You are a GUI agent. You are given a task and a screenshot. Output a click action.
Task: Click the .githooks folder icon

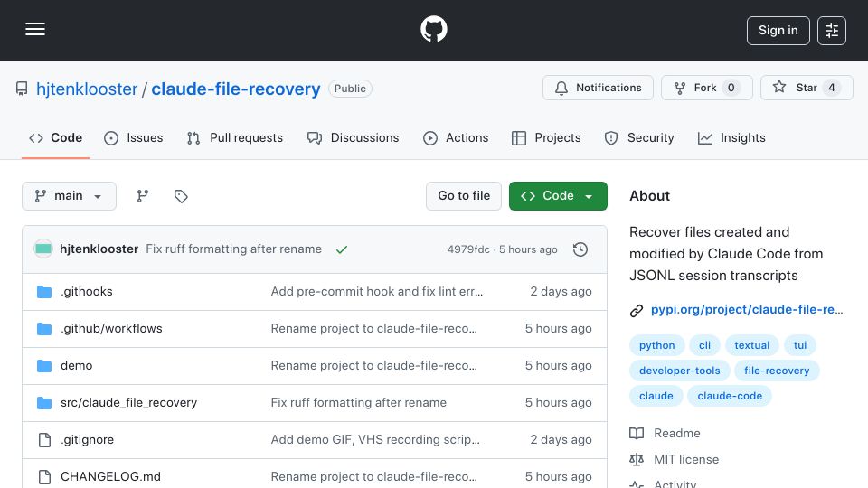tap(44, 292)
